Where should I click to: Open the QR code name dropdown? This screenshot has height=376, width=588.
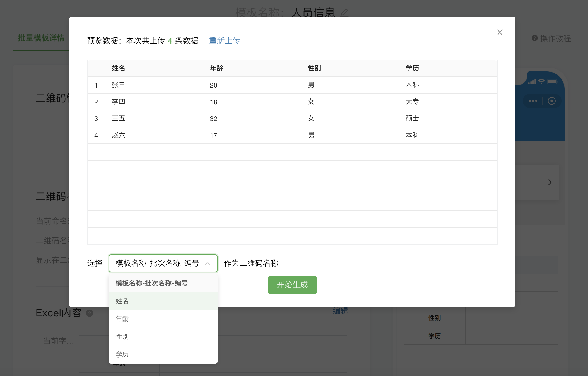point(163,263)
